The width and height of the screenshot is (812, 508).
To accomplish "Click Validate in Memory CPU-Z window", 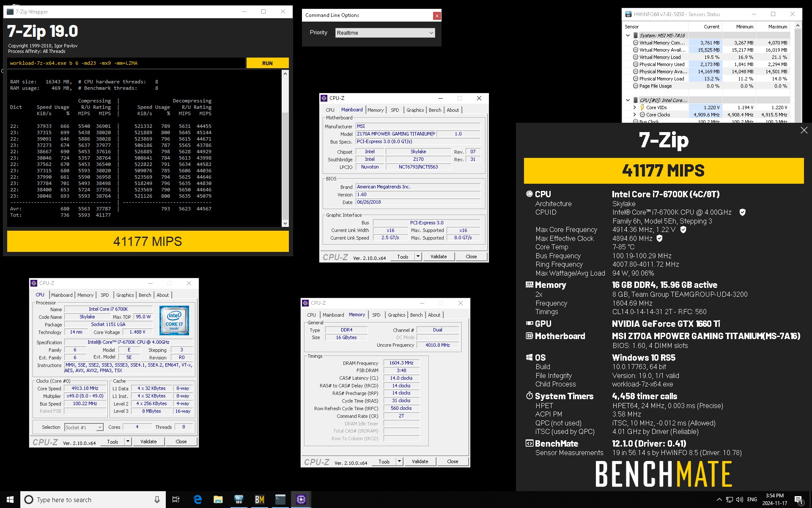I will [x=420, y=461].
